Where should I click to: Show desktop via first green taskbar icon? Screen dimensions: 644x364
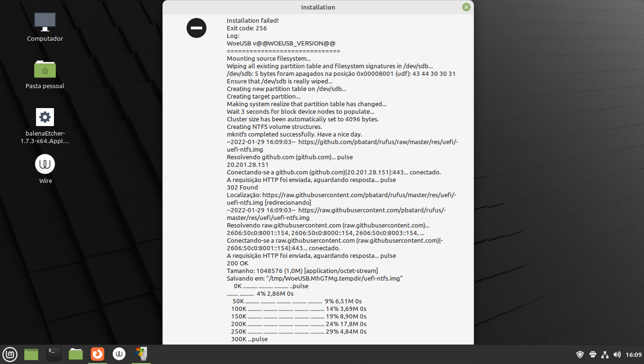point(31,354)
